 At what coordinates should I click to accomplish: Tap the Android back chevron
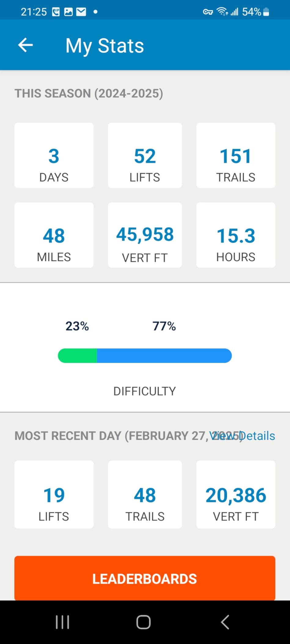225,622
